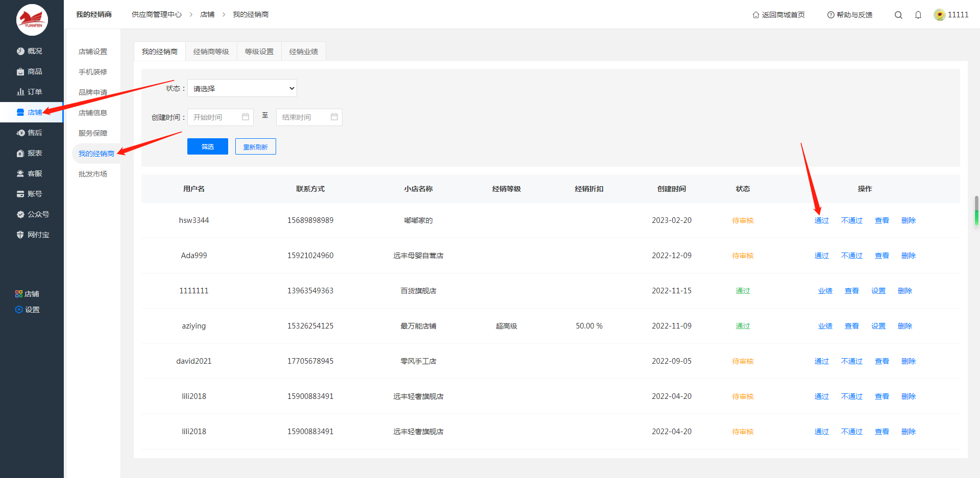Click the Yuanfen logo at top left
This screenshot has height=478, width=980.
click(x=32, y=20)
